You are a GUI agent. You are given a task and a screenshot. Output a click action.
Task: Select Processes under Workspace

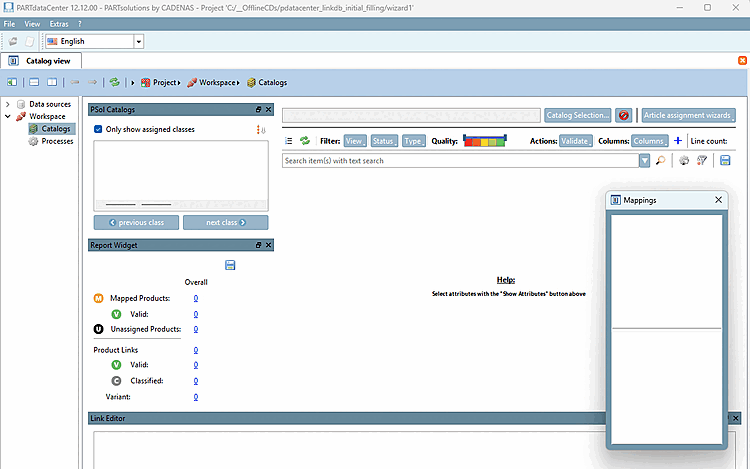(x=57, y=141)
